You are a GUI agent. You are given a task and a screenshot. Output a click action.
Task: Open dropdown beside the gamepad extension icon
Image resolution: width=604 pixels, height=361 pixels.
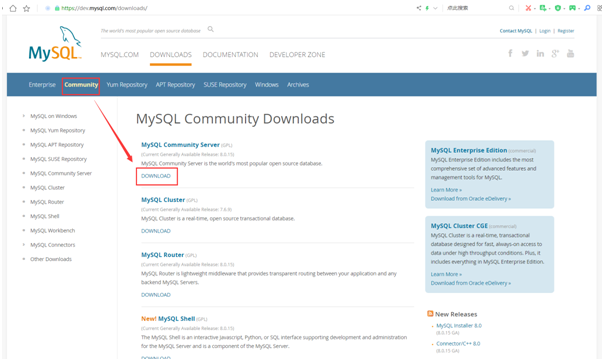(x=579, y=8)
